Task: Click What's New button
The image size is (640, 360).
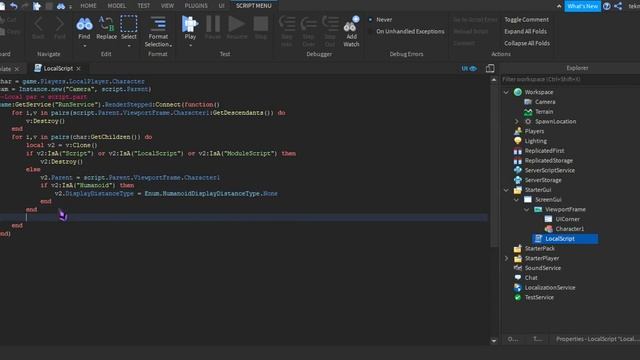Action: tap(582, 6)
